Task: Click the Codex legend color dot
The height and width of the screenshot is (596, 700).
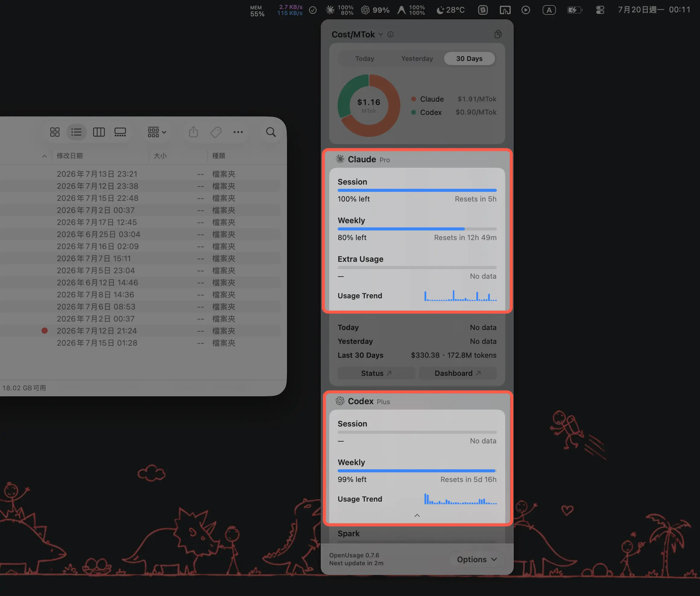Action: (413, 112)
